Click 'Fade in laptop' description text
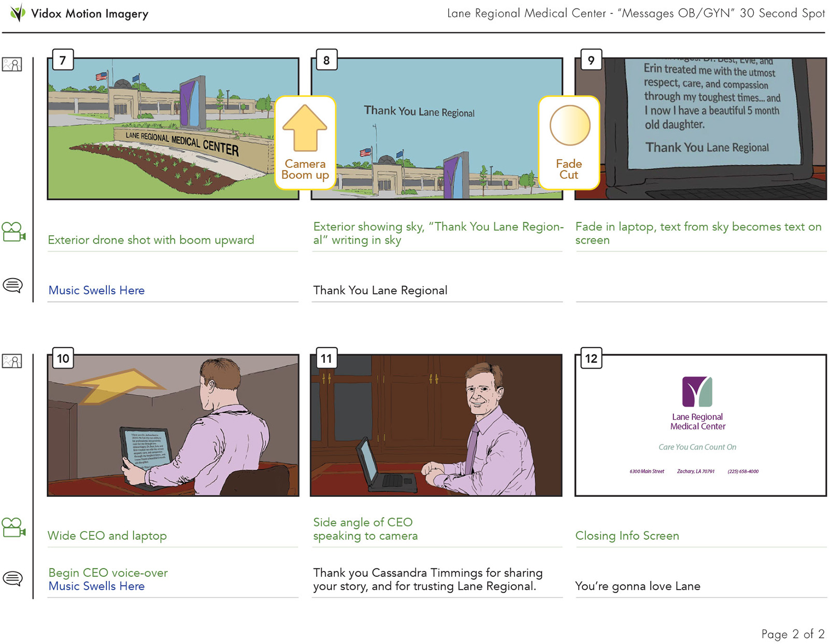This screenshot has width=829, height=644. 698,233
